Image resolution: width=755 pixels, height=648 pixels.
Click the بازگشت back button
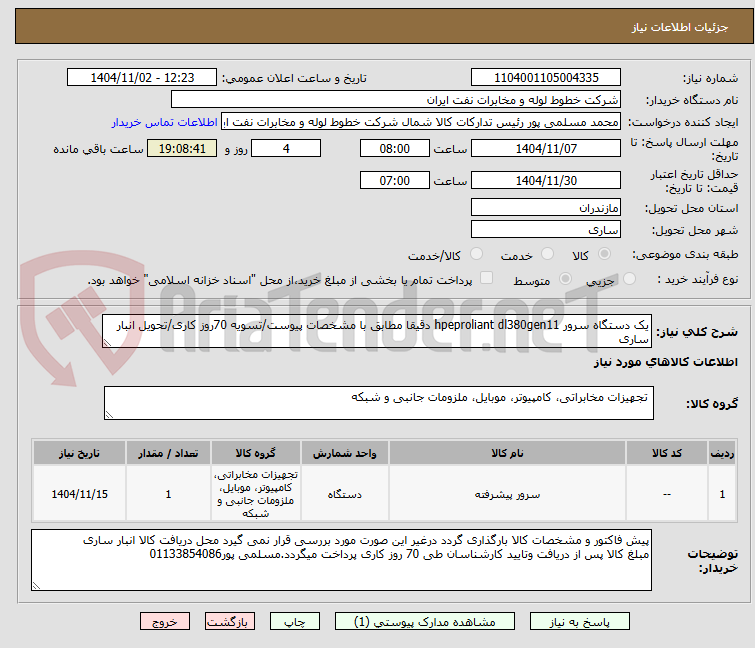click(x=230, y=622)
